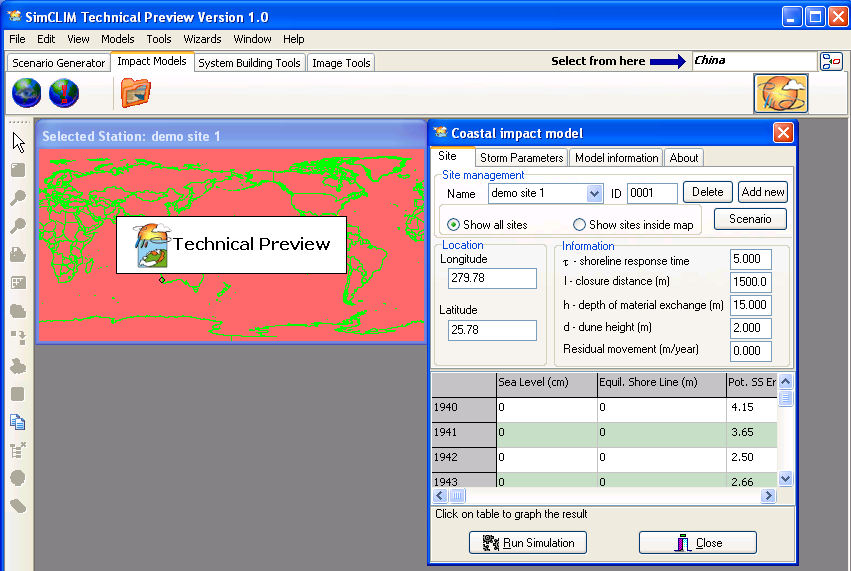Click the dune height value field
The width and height of the screenshot is (851, 571).
coord(751,328)
